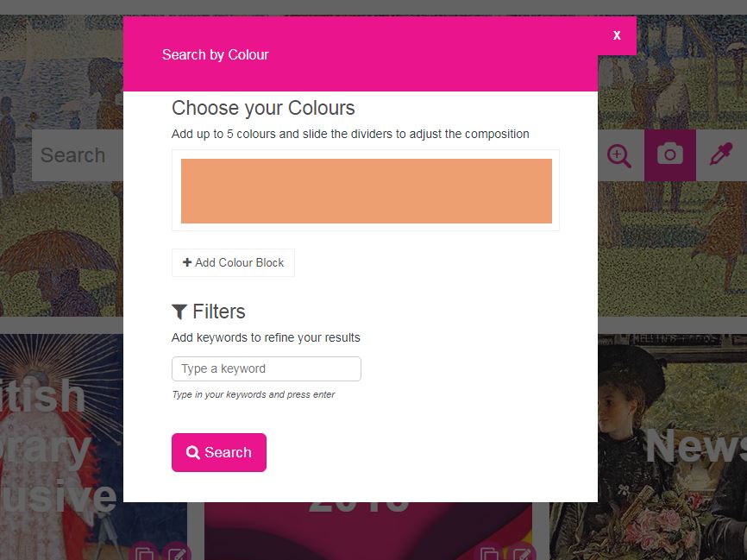Click the Filters funnel icon
Viewport: 747px width, 560px height.
179,311
